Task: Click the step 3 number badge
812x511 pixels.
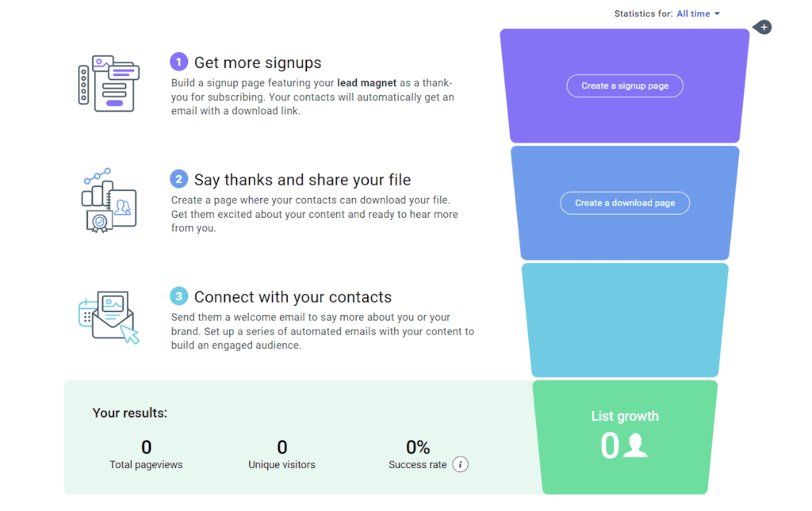Action: pyautogui.click(x=179, y=297)
